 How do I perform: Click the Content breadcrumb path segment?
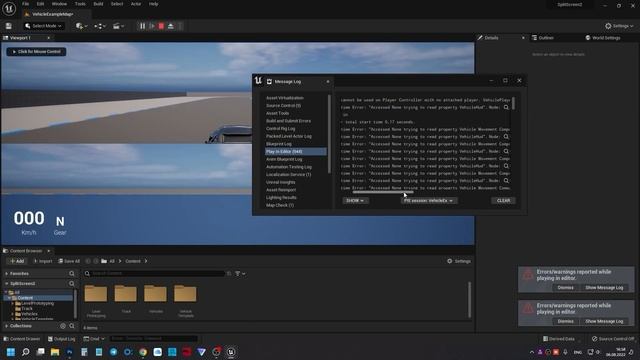[133, 261]
